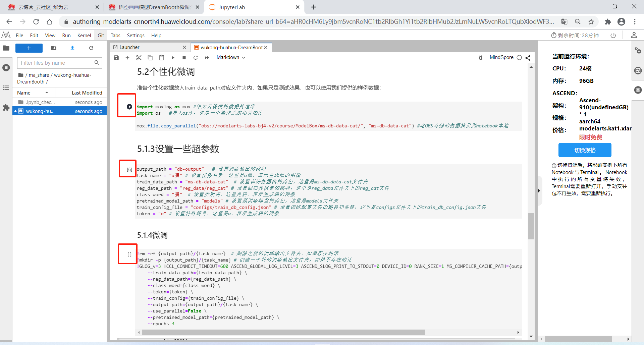Click the kernel status circle indicator
The width and height of the screenshot is (644, 345).
click(519, 58)
